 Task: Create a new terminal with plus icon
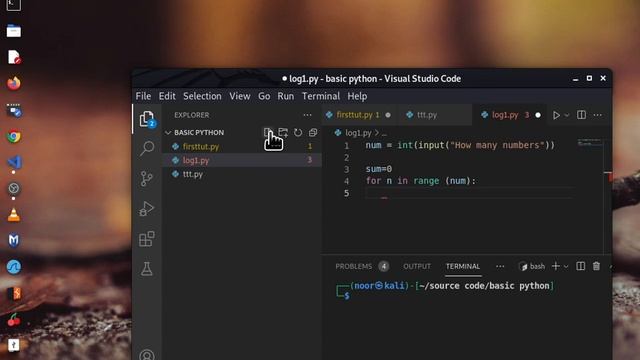coord(556,266)
